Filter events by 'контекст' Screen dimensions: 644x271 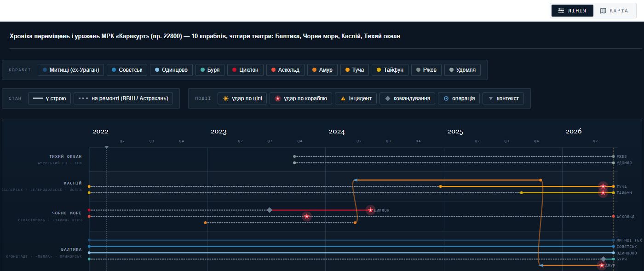click(503, 98)
